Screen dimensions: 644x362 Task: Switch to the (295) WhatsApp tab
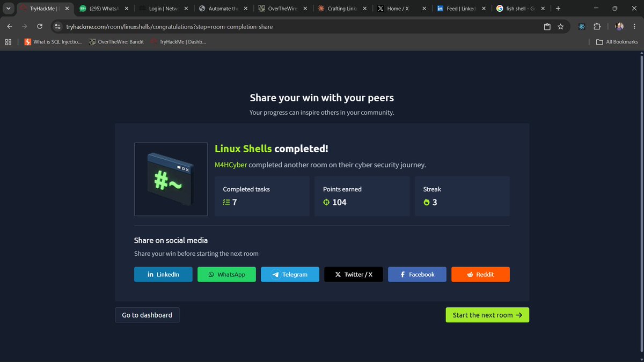[104, 9]
